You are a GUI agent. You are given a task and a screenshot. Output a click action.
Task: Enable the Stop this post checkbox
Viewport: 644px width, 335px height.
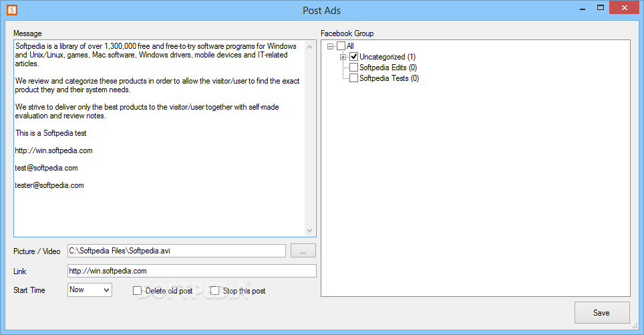coord(214,291)
